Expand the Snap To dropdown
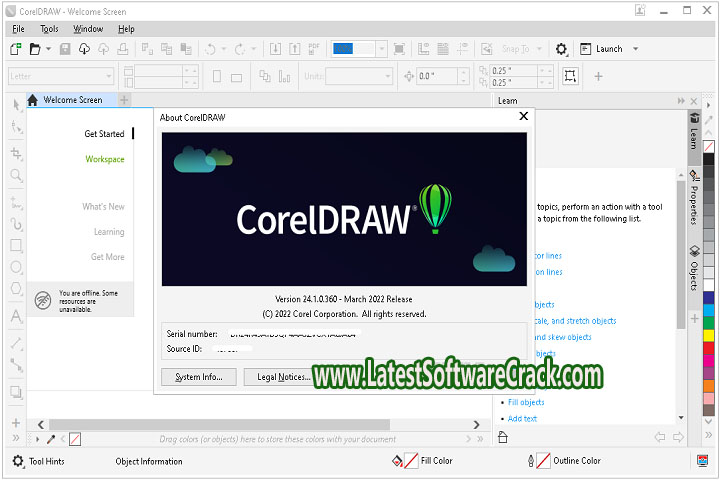720x480 pixels. [540, 49]
